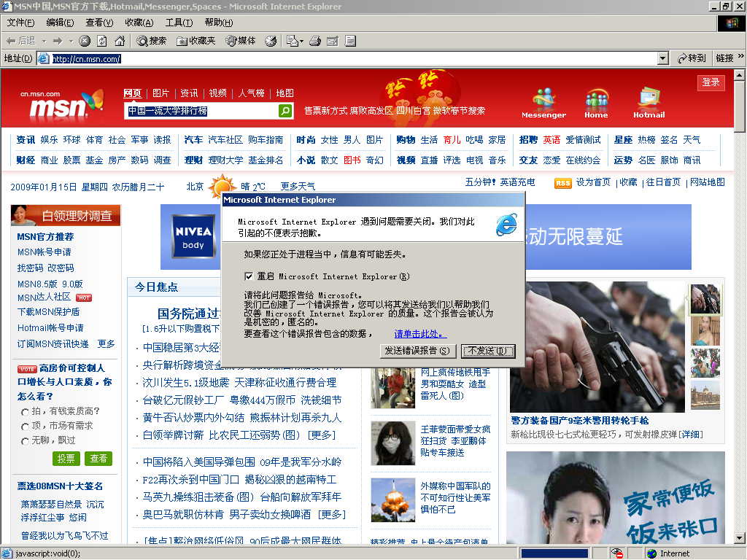Click the red 登录 login button
This screenshot has width=747, height=560.
click(711, 82)
